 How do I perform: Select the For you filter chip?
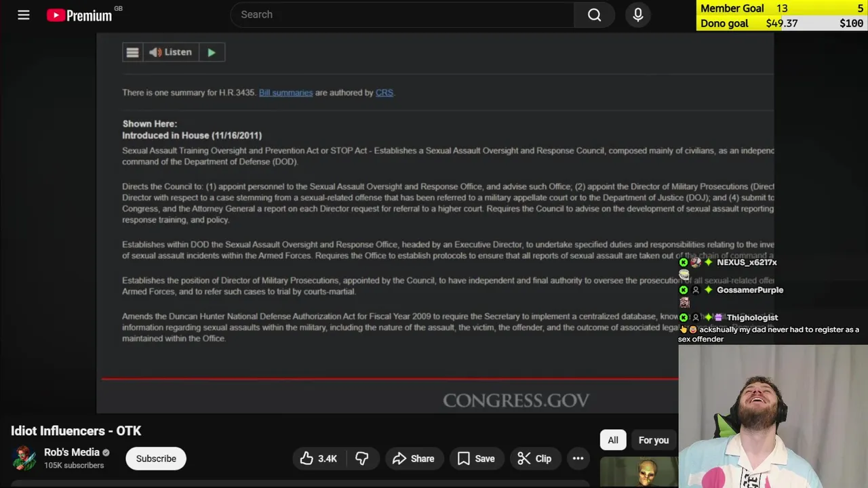[x=654, y=440]
